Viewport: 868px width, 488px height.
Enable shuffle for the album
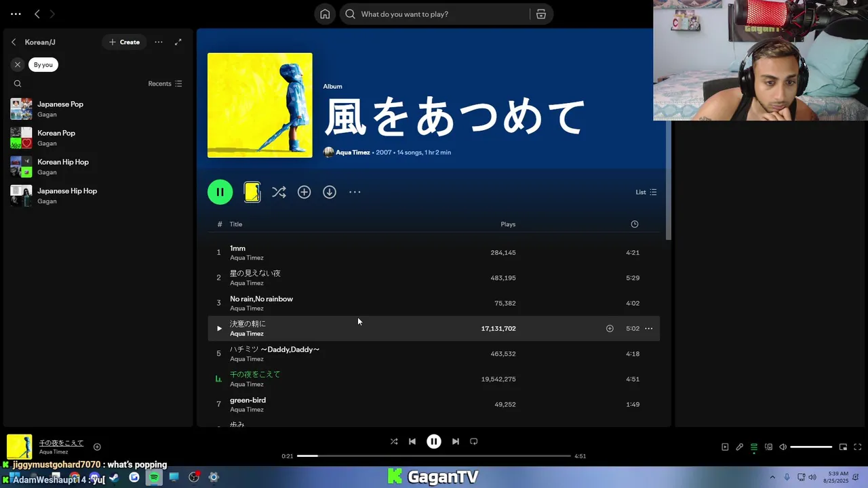click(279, 192)
